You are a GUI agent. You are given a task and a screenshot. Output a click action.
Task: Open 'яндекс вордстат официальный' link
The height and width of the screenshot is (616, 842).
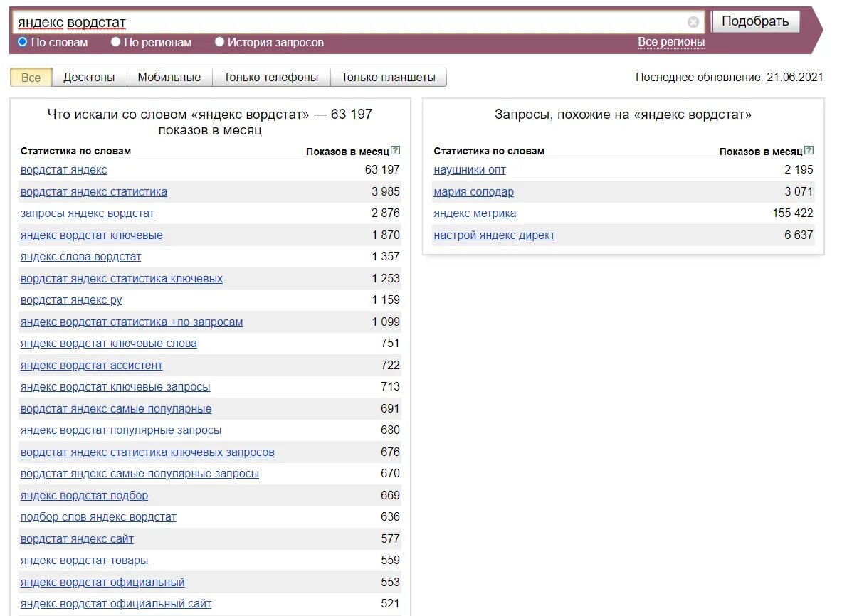[x=102, y=583]
